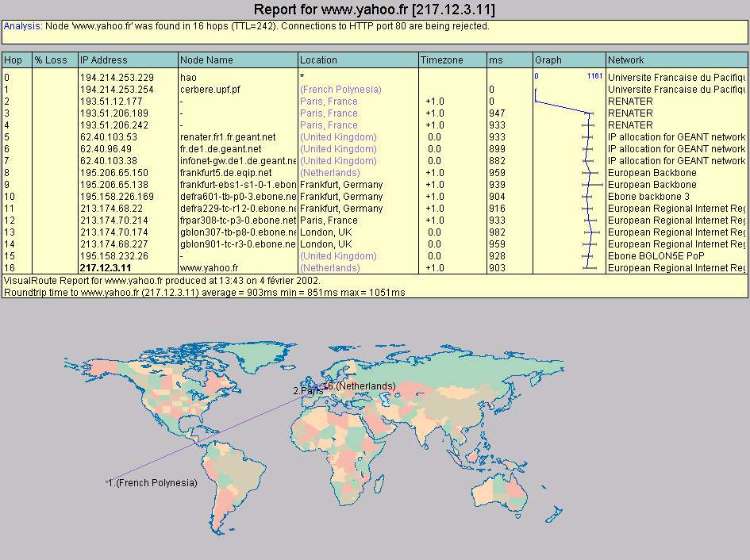
Task: Select IP address 213.174.70.214
Action: (x=114, y=221)
